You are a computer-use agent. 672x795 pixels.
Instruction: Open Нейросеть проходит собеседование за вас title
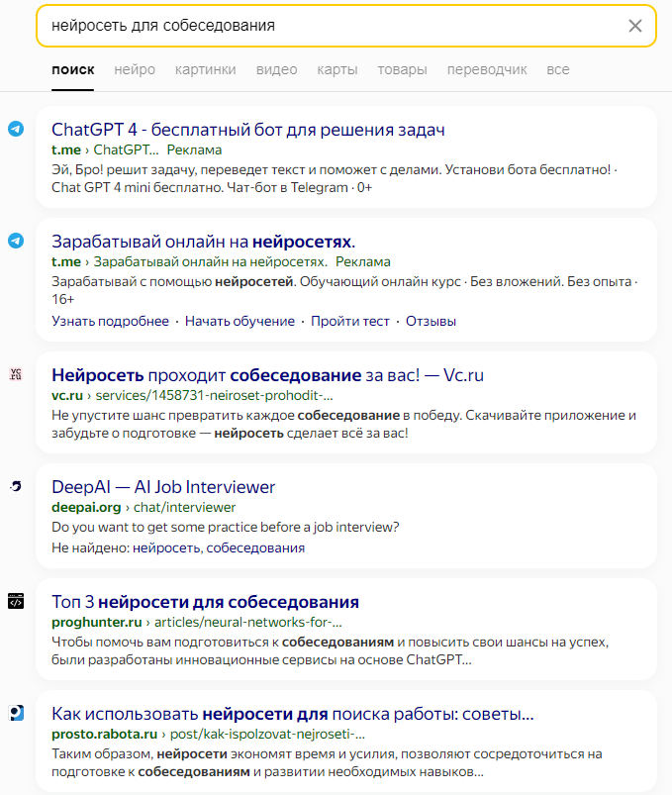tap(267, 375)
